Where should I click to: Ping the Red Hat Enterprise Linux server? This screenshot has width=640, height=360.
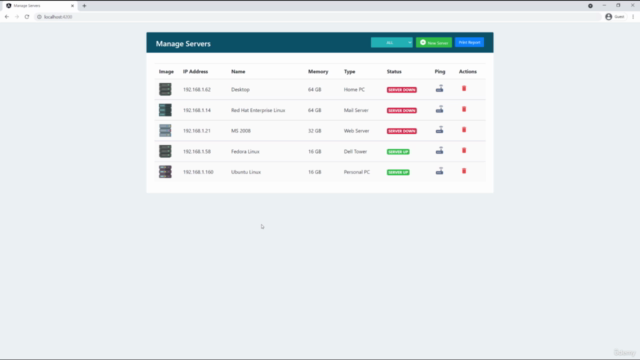(439, 109)
